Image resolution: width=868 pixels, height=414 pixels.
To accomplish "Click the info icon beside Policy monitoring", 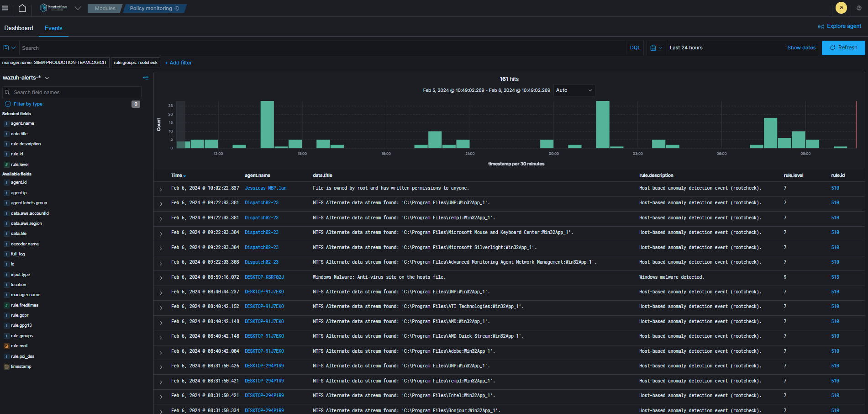I will pos(177,8).
